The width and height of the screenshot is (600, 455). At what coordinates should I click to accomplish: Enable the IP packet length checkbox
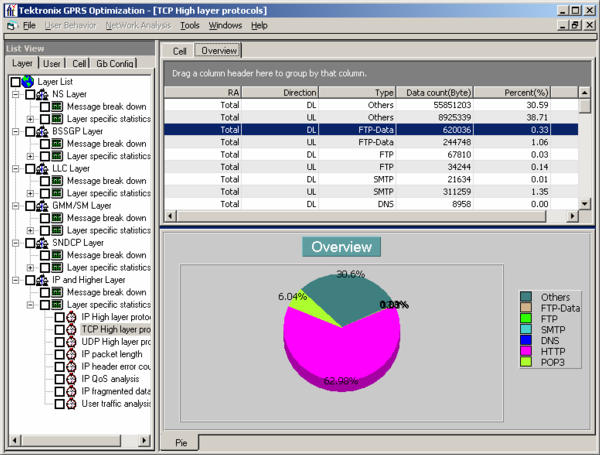coord(59,354)
